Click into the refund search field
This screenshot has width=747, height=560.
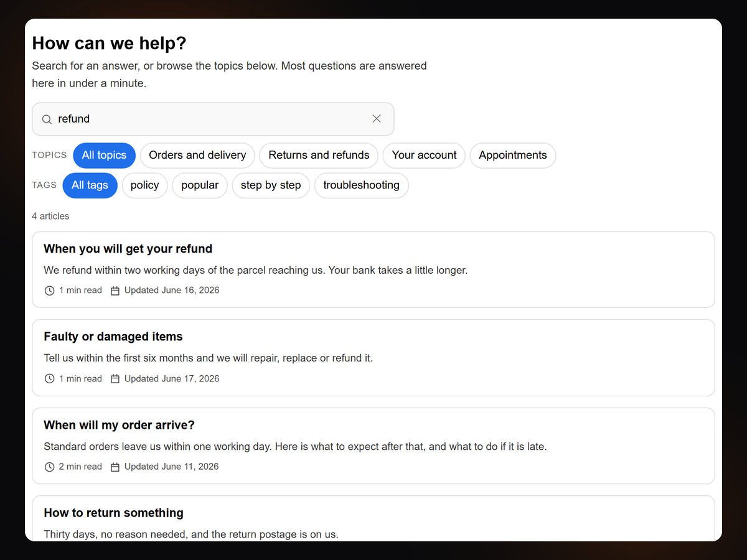point(213,119)
